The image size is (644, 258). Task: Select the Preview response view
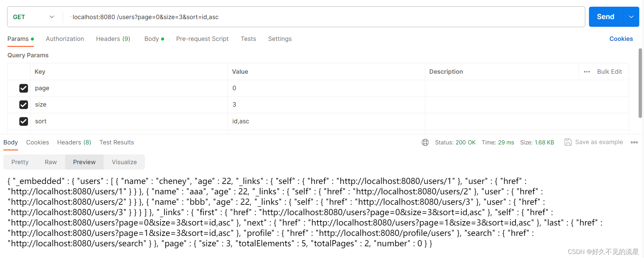pos(84,162)
